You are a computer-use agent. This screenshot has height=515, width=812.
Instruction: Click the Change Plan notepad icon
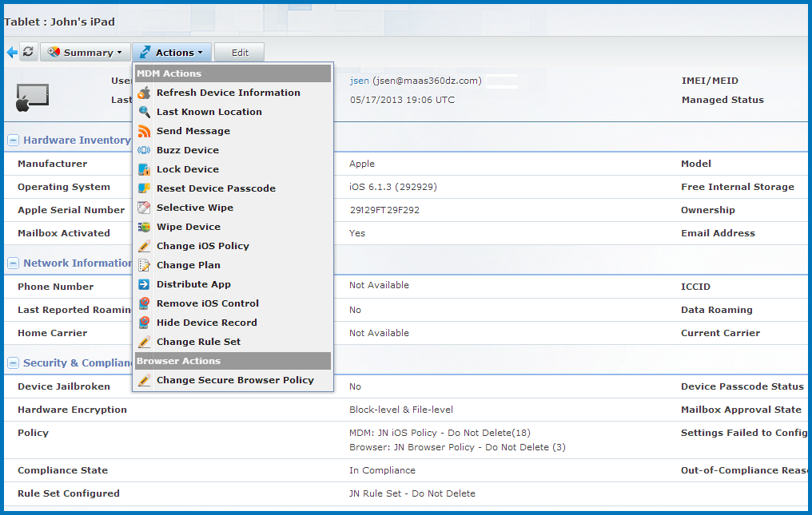coord(144,265)
